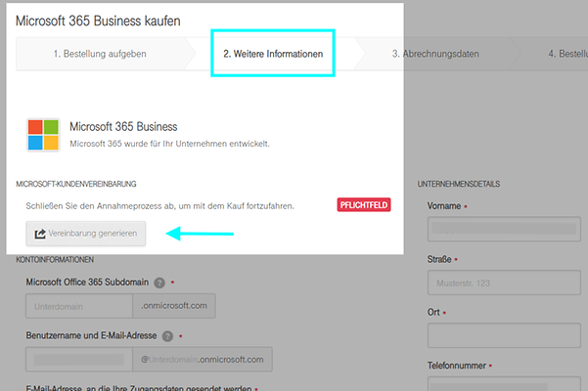Focus the Unterdomain input field
The height and width of the screenshot is (391, 588).
click(80, 306)
